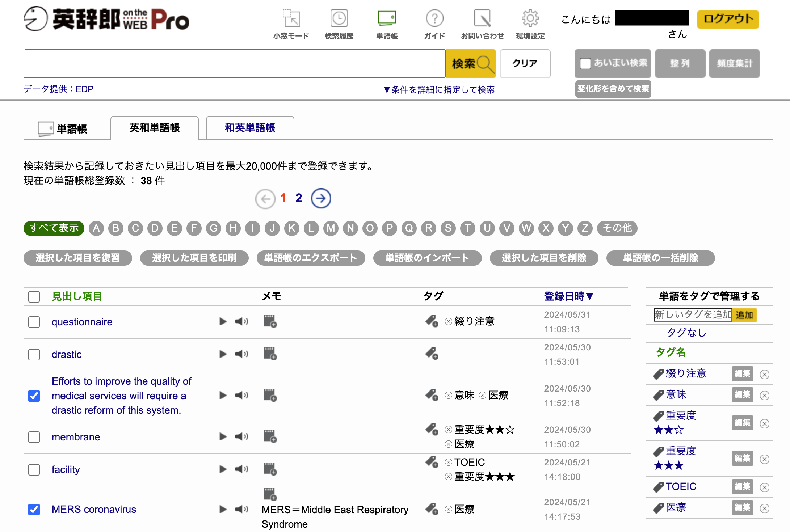Check the questionnaire row checkbox
Screen dimensions: 790x532
pos(34,322)
